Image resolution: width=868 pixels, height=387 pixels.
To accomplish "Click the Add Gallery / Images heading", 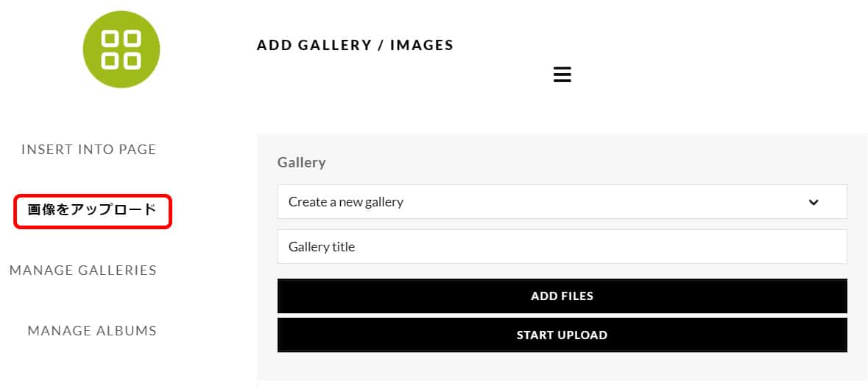I will pyautogui.click(x=355, y=46).
